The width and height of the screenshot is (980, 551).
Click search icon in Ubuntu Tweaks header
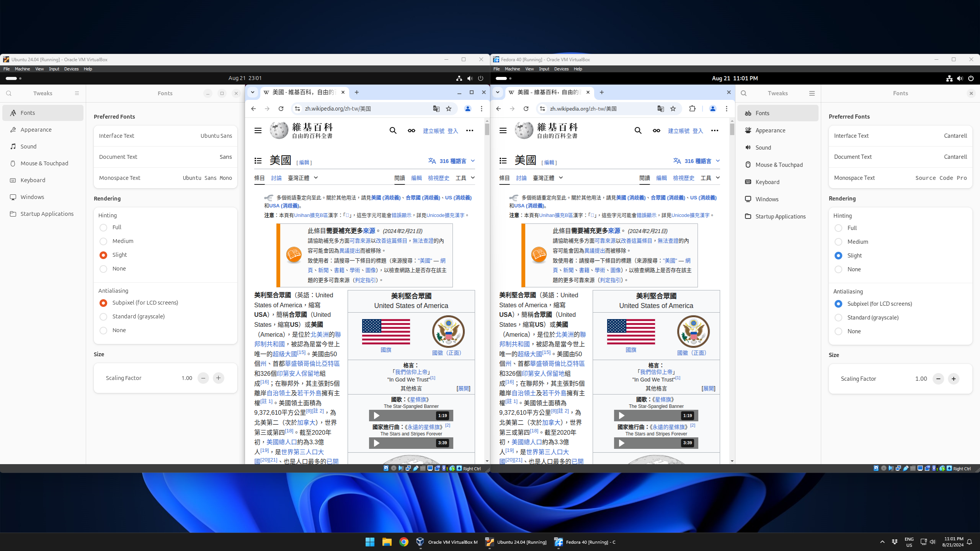(9, 93)
